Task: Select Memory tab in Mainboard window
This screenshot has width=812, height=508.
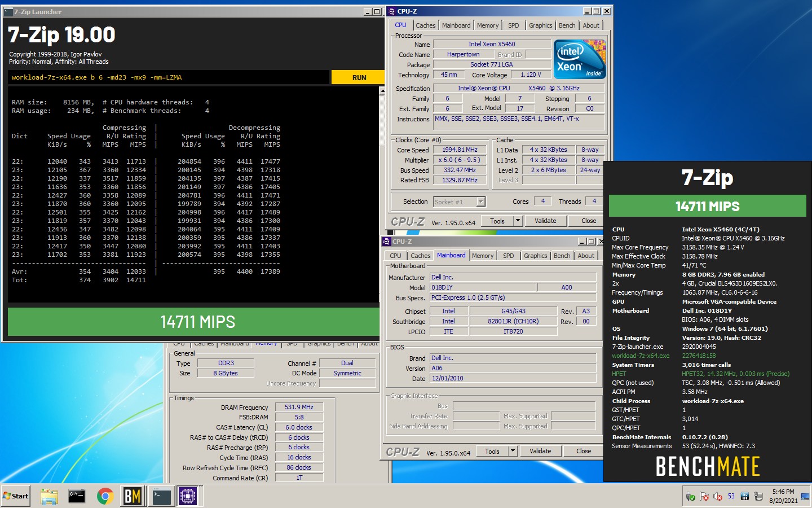Action: (x=483, y=256)
